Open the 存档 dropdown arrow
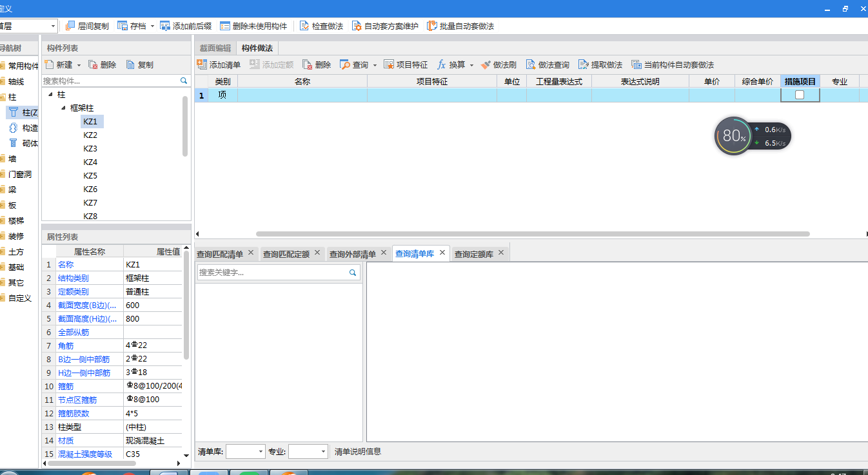 [x=152, y=26]
